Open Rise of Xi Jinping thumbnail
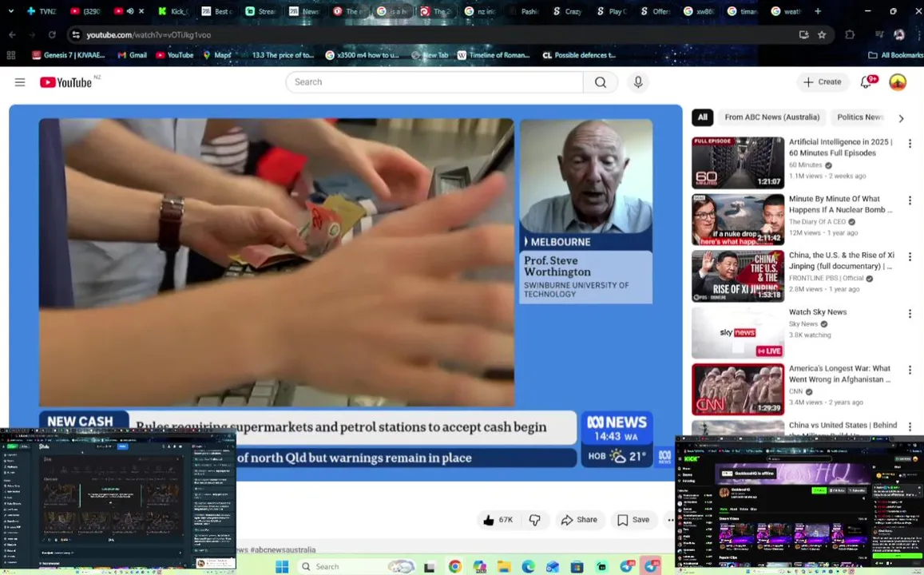The height and width of the screenshot is (575, 924). [738, 276]
